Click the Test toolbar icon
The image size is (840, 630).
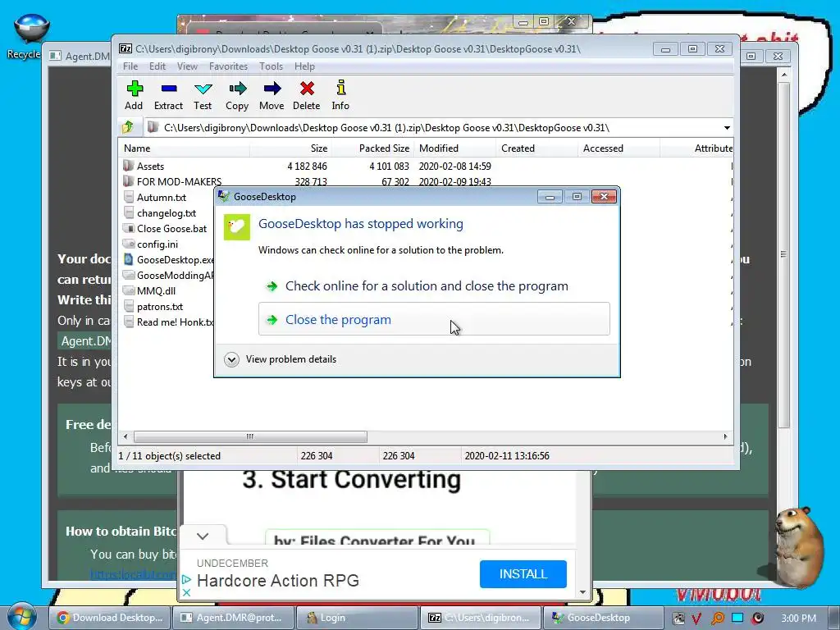(203, 95)
